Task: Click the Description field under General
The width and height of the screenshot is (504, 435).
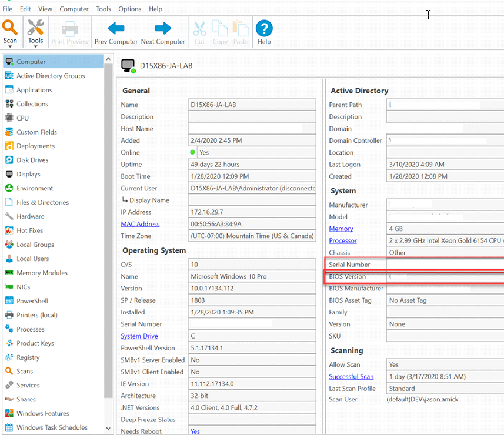Action: click(252, 116)
